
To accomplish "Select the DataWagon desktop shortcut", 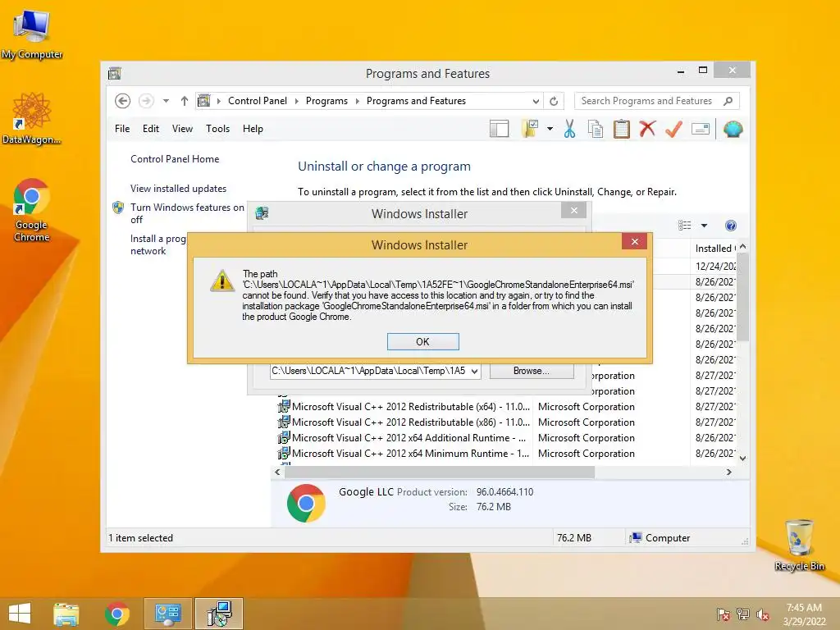I will point(32,118).
